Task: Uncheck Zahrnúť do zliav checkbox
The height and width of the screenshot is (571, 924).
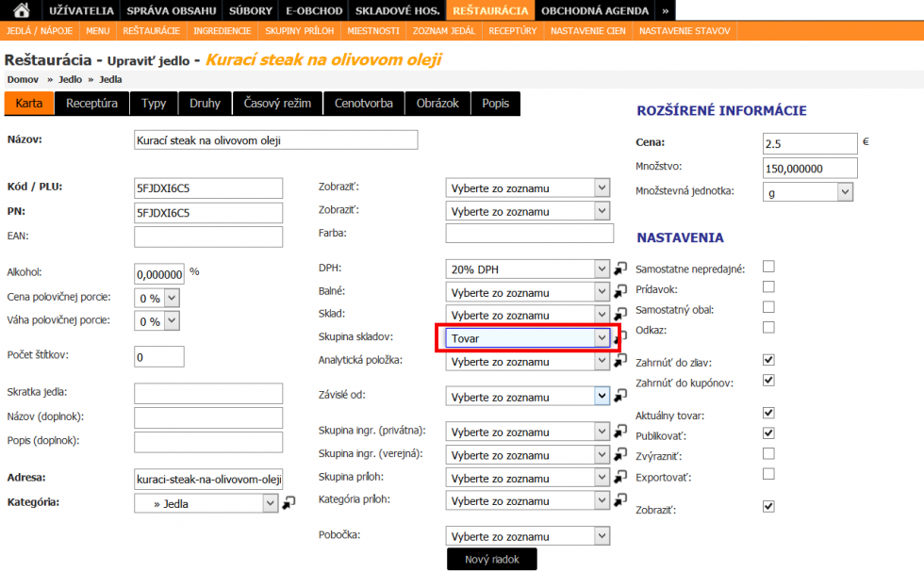Action: 768,360
